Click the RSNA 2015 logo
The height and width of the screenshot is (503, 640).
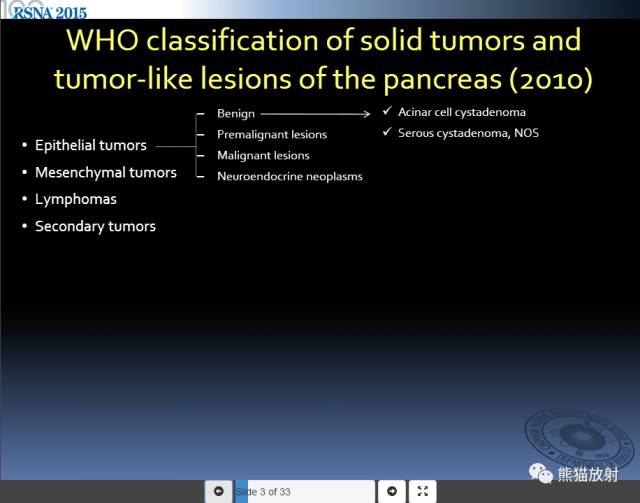click(x=49, y=12)
